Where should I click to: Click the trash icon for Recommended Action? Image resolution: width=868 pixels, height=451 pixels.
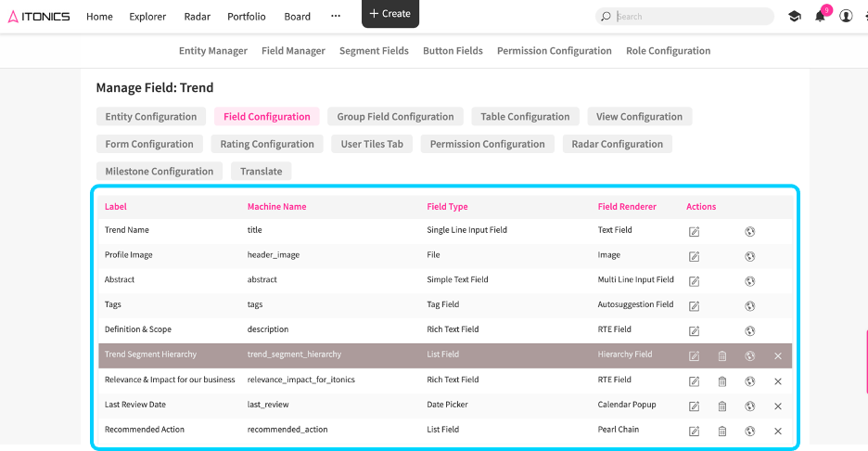pyautogui.click(x=721, y=431)
